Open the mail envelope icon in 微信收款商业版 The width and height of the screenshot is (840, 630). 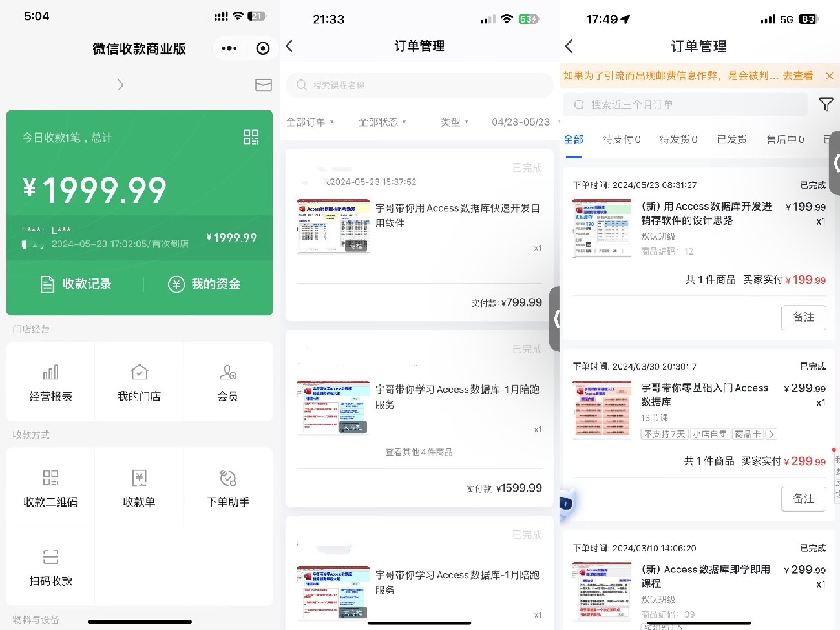pos(264,85)
